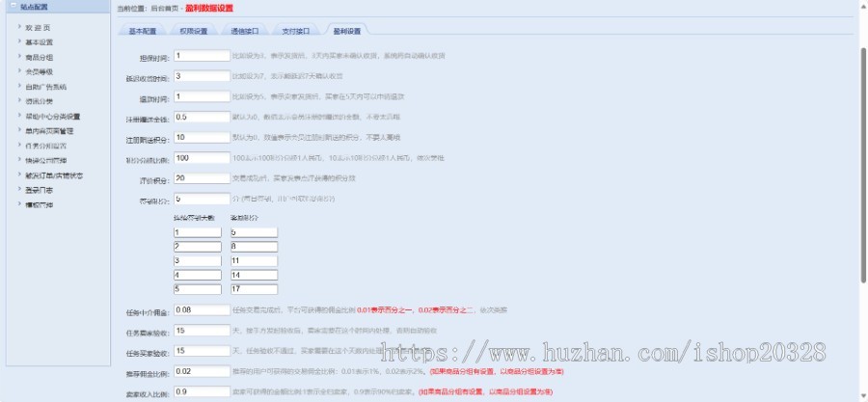The image size is (868, 402).
Task: Click the sign-in days input showing 1
Action: coord(198,232)
